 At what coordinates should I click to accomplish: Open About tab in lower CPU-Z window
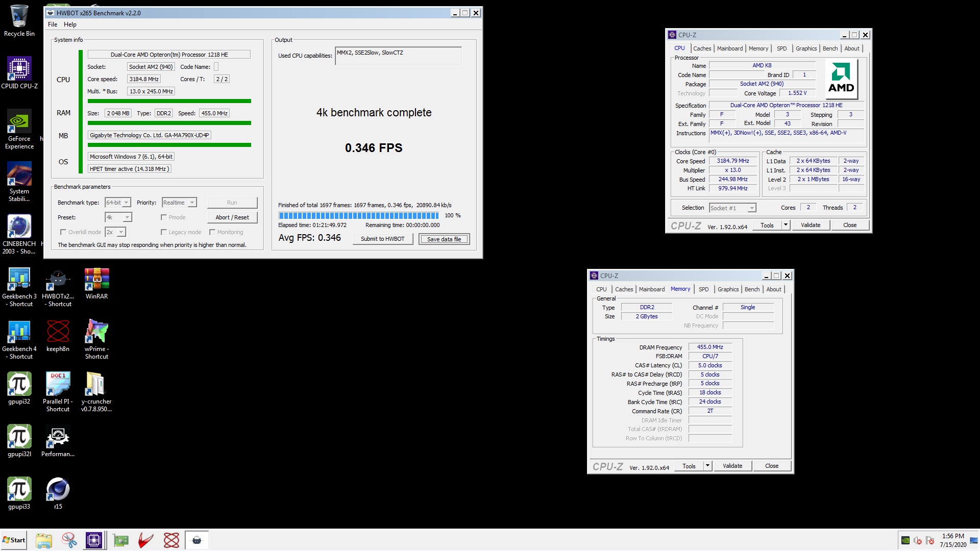(774, 289)
